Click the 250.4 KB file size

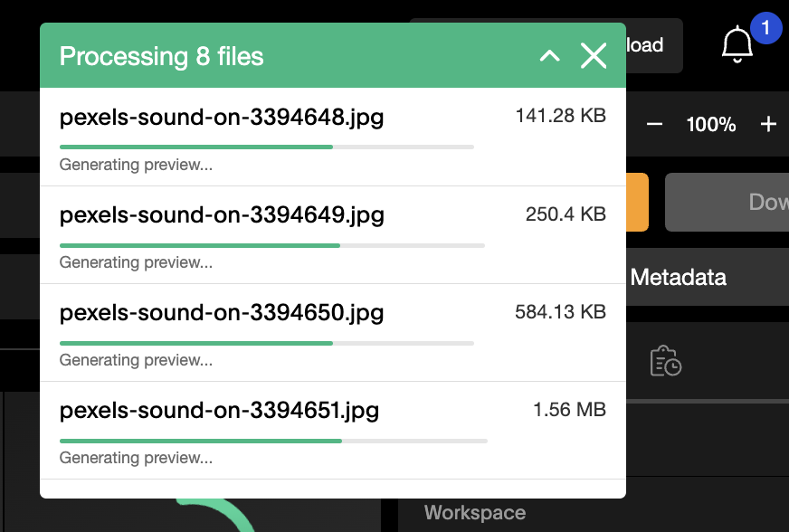point(566,214)
